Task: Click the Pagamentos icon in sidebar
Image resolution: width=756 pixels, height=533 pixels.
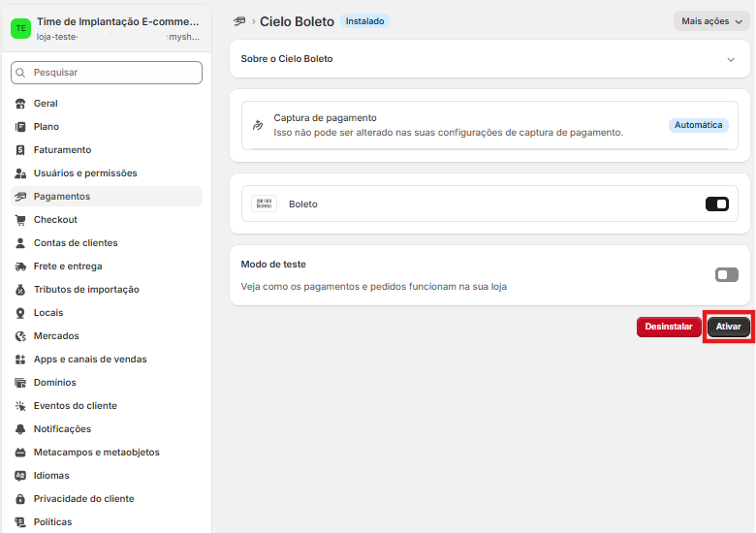Action: [x=20, y=196]
